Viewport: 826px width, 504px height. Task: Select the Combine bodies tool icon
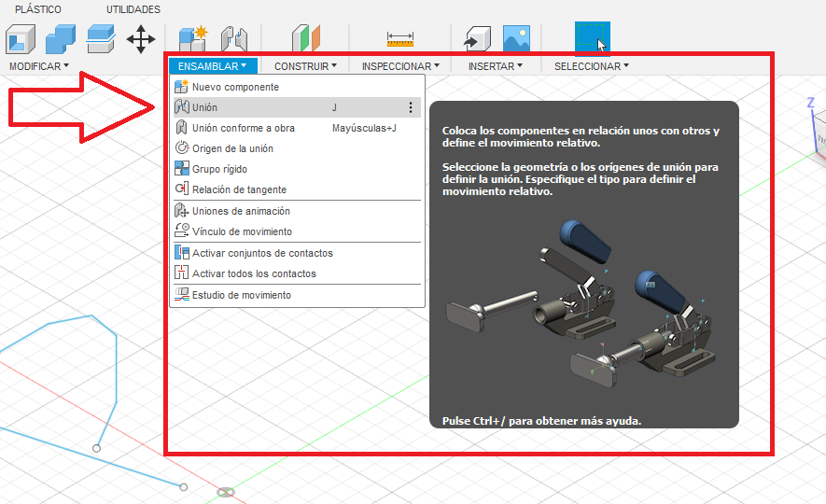61,39
